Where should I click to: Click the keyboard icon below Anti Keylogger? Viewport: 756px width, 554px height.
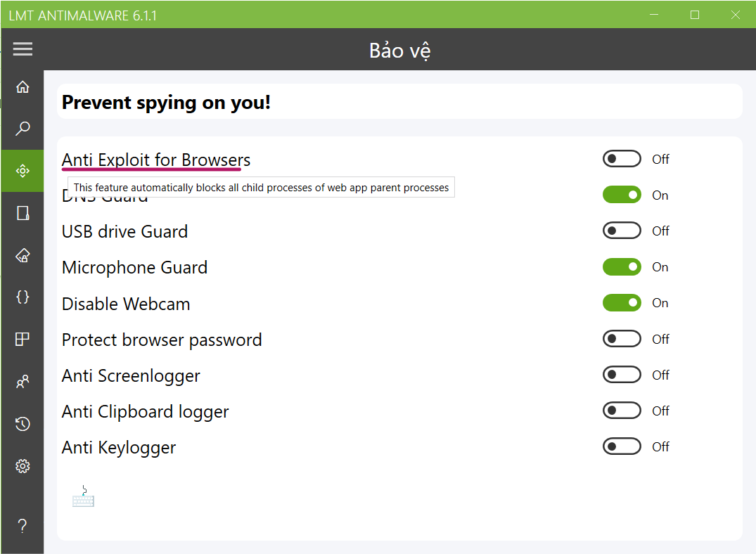[x=83, y=498]
